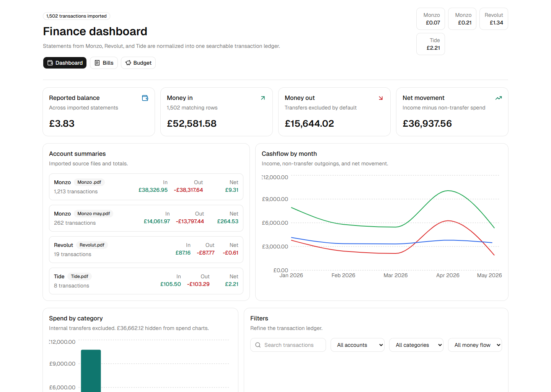
Task: Switch to the Bills tab
Action: coord(104,63)
